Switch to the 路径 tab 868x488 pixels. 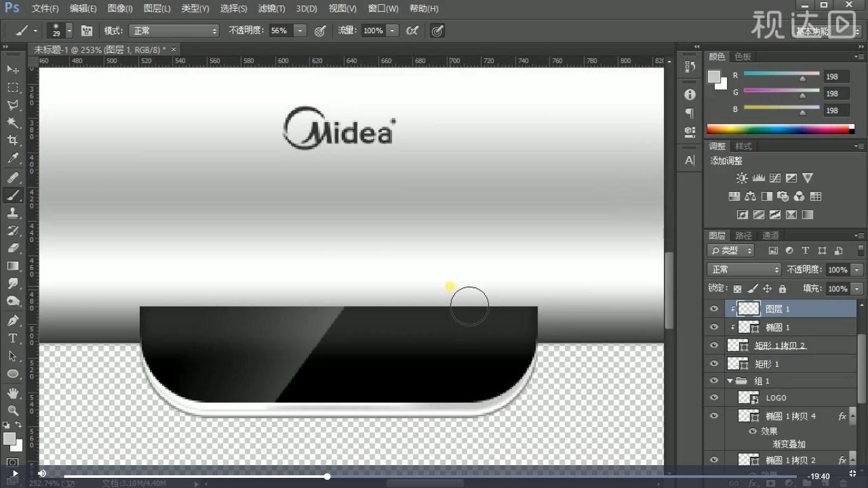click(x=743, y=235)
